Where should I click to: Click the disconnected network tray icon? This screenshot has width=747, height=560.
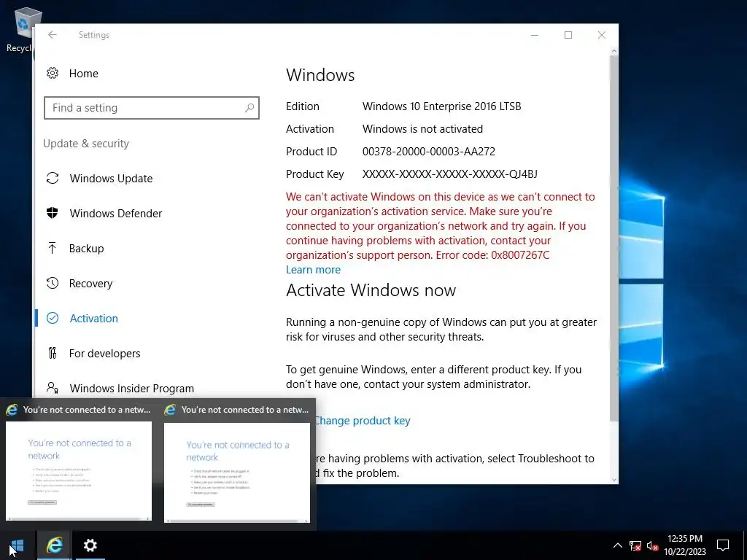coord(635,545)
